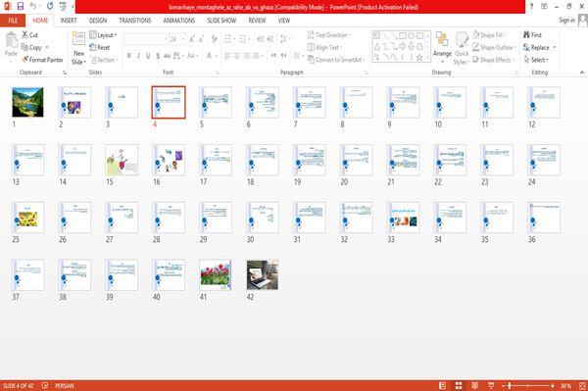Image resolution: width=588 pixels, height=391 pixels.
Task: Toggle Italic formatting
Action: pyautogui.click(x=138, y=56)
